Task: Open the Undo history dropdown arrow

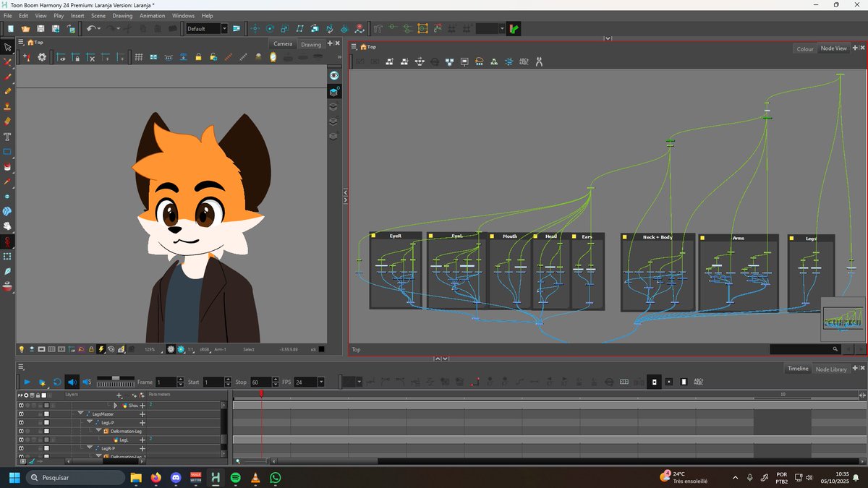Action: tap(101, 29)
